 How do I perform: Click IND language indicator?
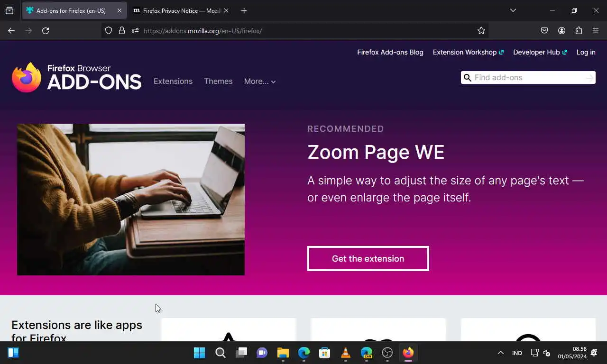pyautogui.click(x=517, y=353)
